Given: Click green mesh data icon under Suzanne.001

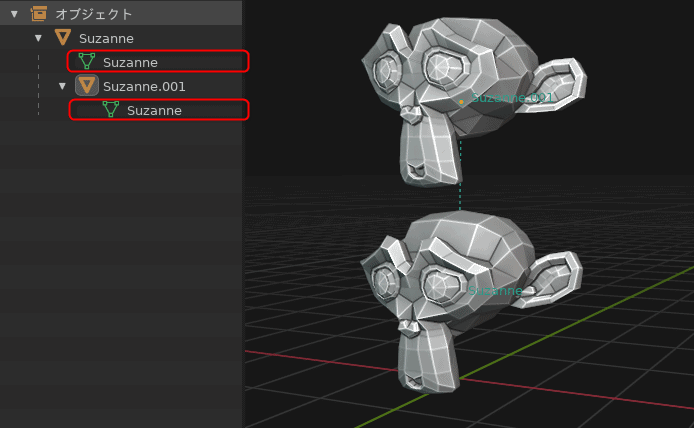Looking at the screenshot, I should point(111,109).
